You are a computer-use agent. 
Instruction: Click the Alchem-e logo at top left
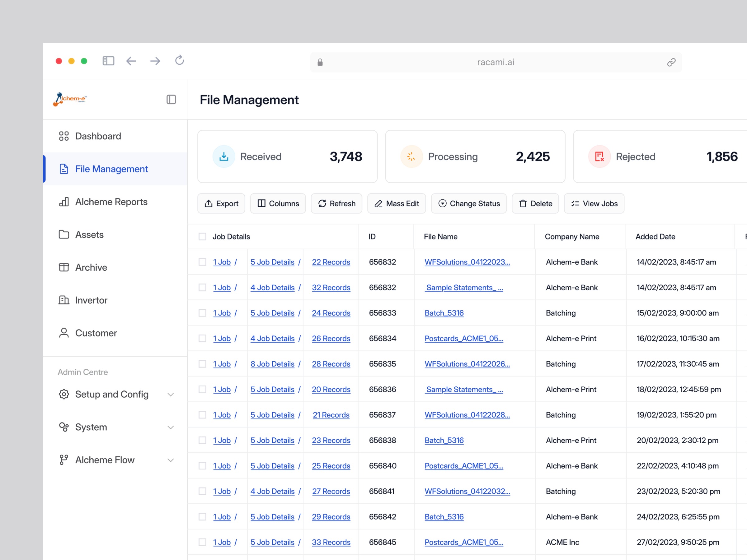[x=70, y=99]
